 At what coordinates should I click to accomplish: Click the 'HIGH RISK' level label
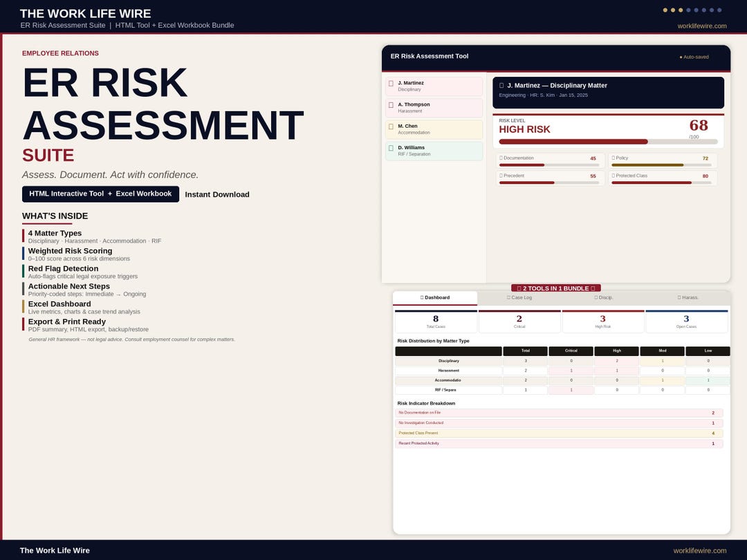(x=524, y=129)
